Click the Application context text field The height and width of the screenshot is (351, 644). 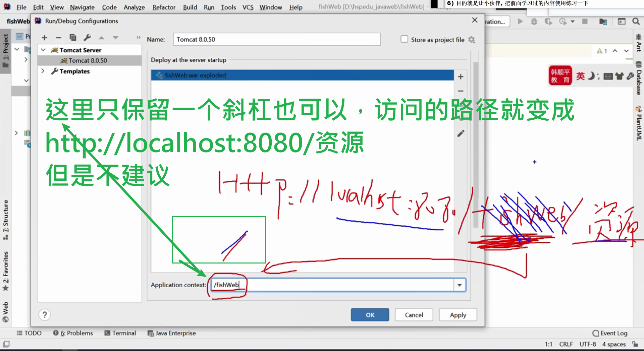pos(332,285)
